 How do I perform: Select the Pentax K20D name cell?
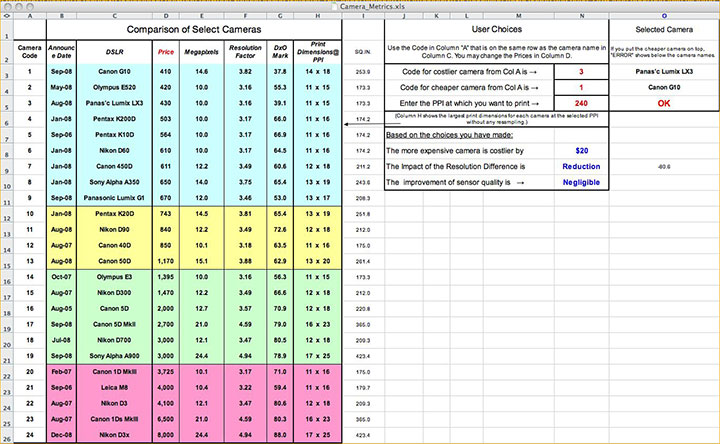[114, 213]
